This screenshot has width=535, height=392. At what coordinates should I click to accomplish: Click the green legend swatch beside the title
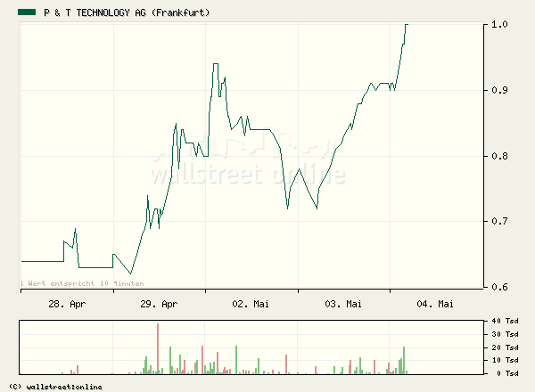tap(27, 13)
